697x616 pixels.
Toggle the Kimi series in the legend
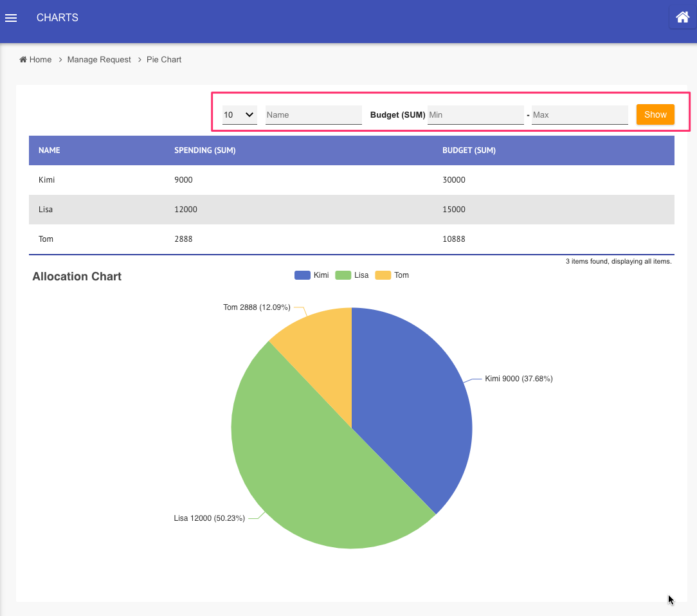coord(312,275)
